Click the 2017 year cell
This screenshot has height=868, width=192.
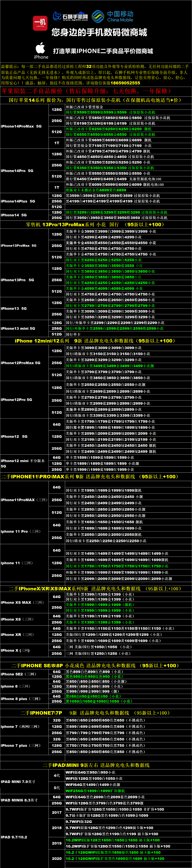tap(57, 812)
